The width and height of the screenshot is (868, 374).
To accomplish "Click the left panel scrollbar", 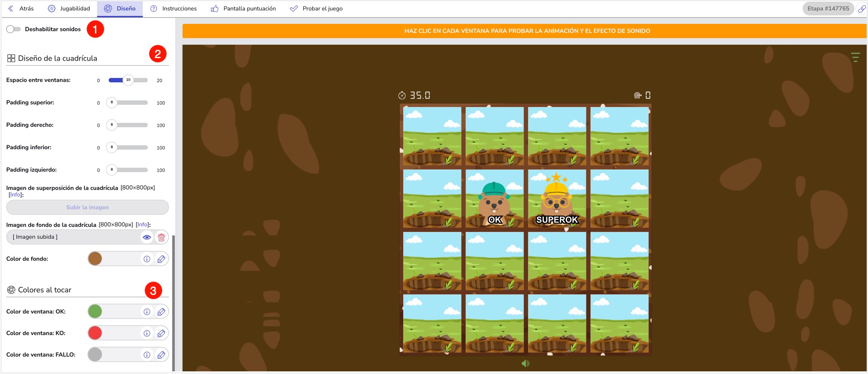I will click(x=174, y=303).
